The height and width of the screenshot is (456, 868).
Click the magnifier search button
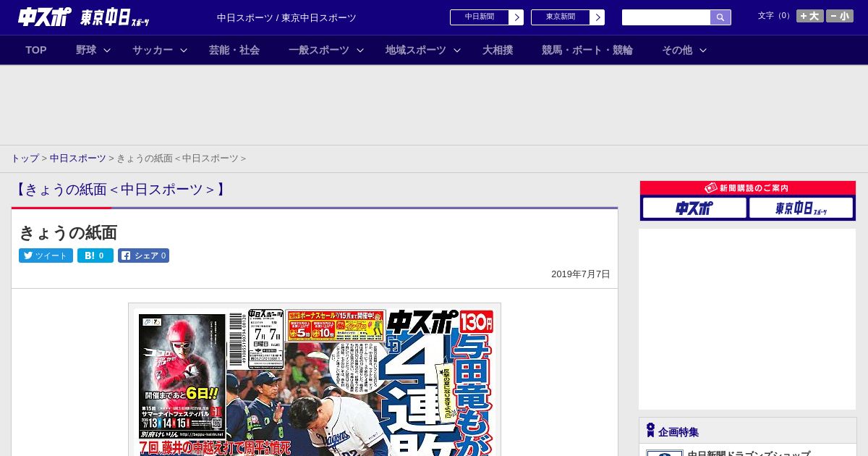click(720, 17)
